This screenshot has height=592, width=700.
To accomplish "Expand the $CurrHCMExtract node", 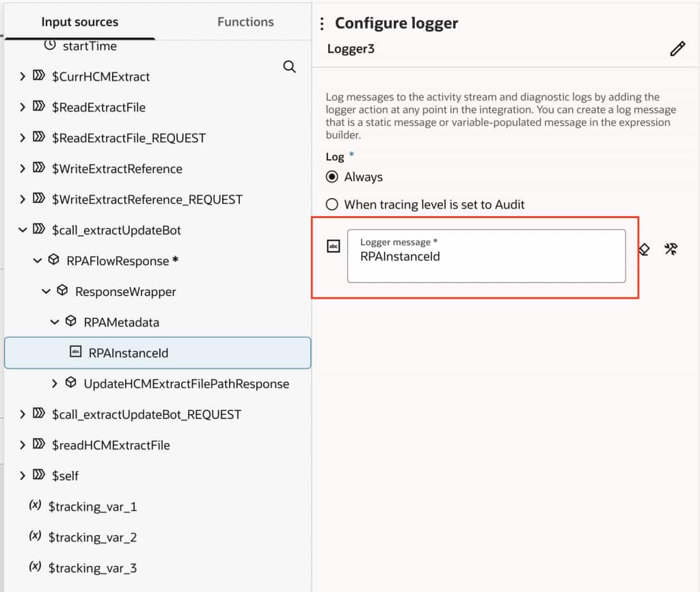I will (23, 77).
